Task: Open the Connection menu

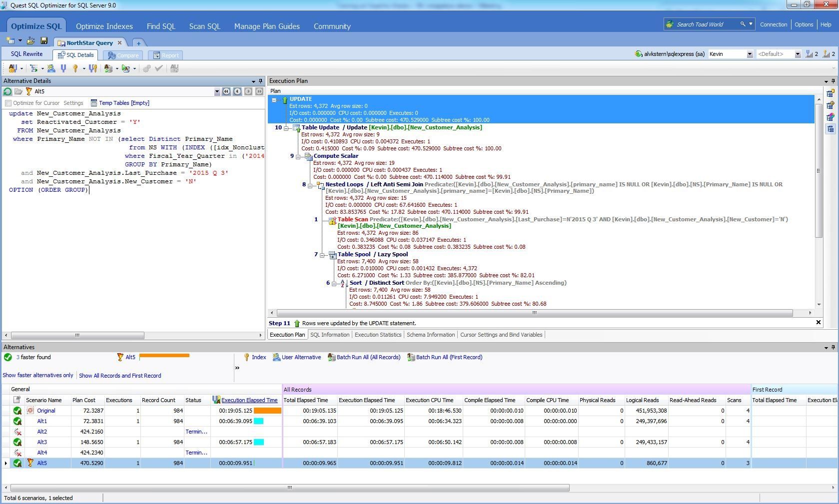Action: (774, 24)
